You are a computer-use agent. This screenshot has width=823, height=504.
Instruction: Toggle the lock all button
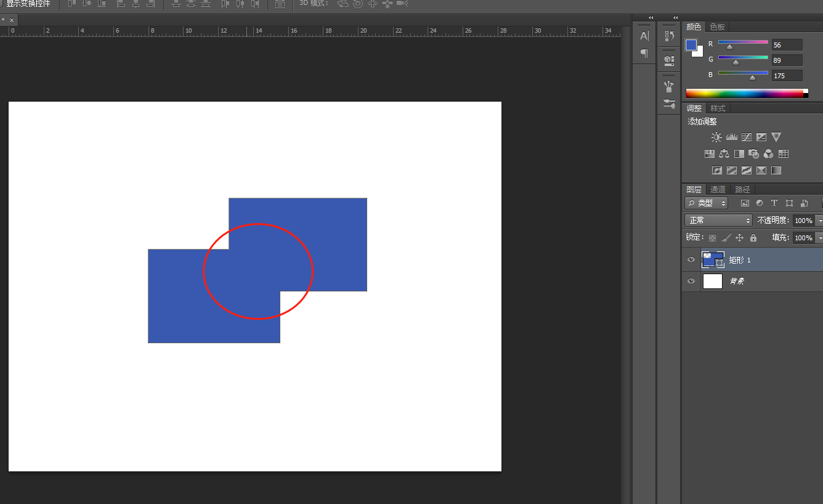tap(753, 238)
